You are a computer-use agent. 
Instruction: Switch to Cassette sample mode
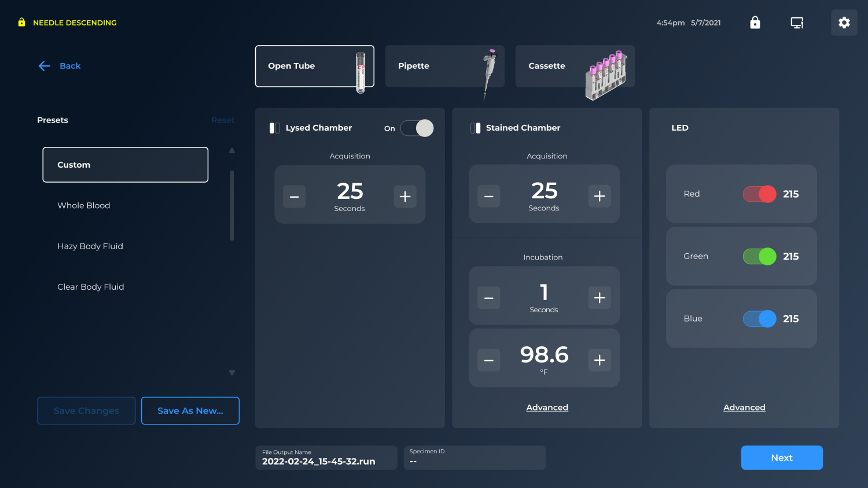click(575, 66)
